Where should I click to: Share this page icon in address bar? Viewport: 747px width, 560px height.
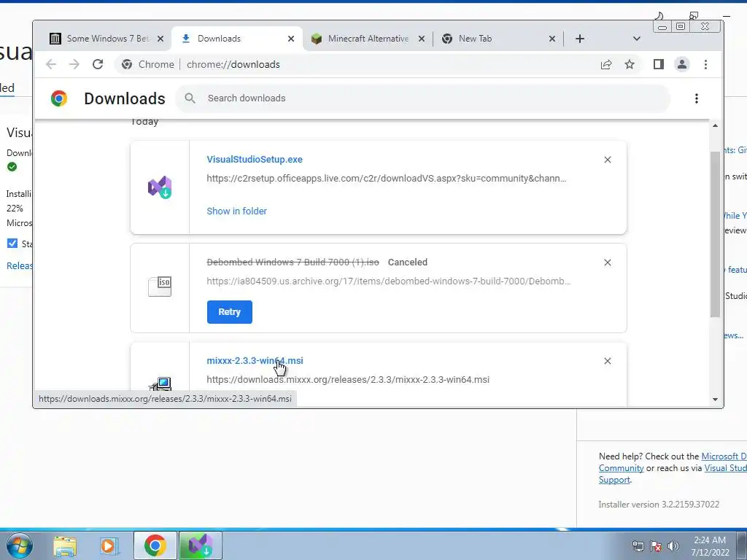[606, 64]
